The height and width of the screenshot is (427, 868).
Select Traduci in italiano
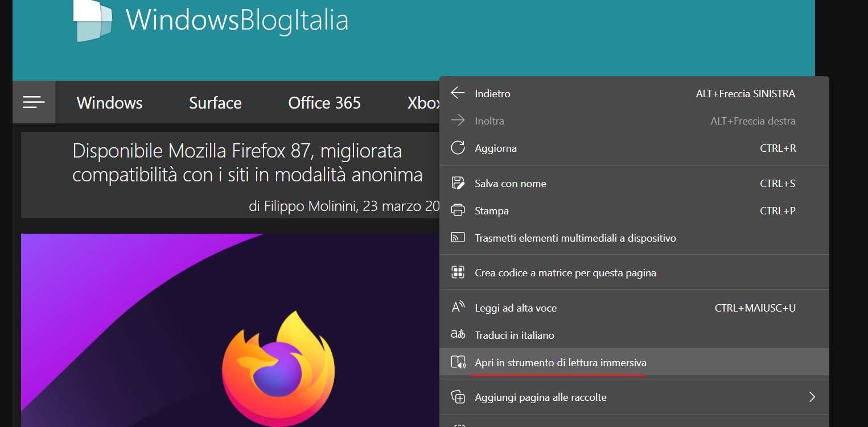pos(634,335)
